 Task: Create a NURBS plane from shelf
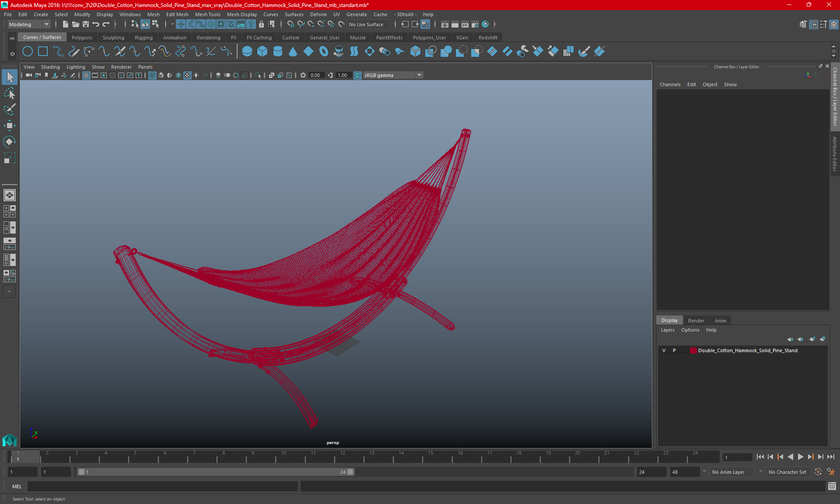click(x=308, y=52)
